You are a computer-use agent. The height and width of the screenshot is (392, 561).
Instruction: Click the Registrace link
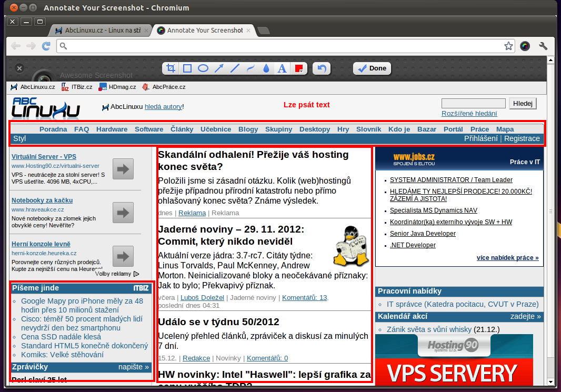(x=522, y=138)
